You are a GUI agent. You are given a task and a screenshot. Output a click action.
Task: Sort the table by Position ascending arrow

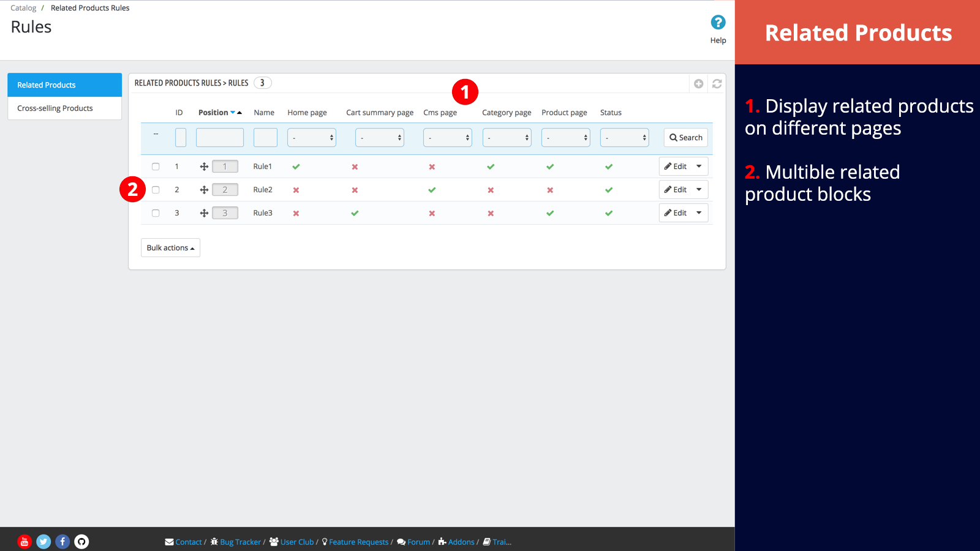pos(239,113)
